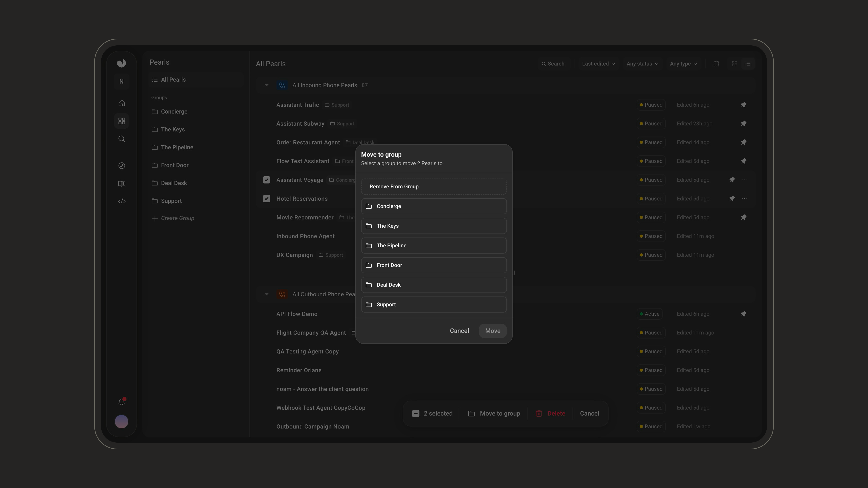The height and width of the screenshot is (488, 868).
Task: Unpin Movie Recommender pin icon
Action: coord(744,218)
